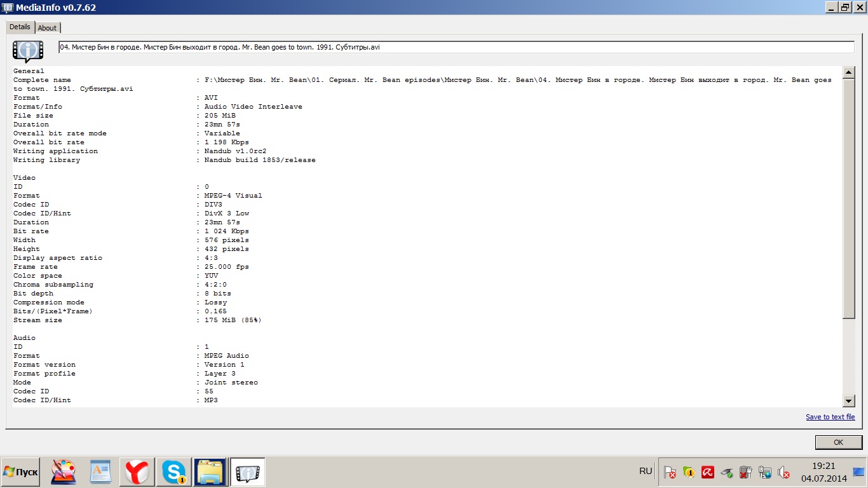
Task: Click the frame rate value '25.000 fps'
Action: click(227, 267)
